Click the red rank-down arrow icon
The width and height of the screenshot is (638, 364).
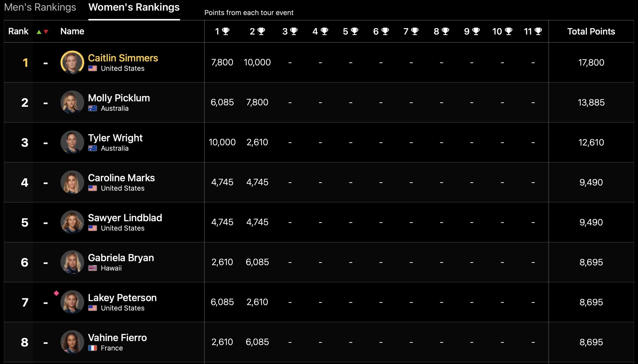point(46,32)
